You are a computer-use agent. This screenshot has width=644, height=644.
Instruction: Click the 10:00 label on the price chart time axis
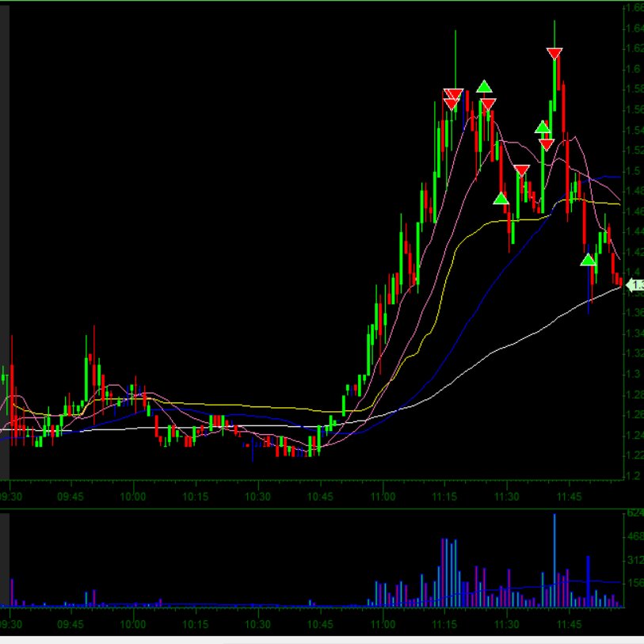click(132, 497)
